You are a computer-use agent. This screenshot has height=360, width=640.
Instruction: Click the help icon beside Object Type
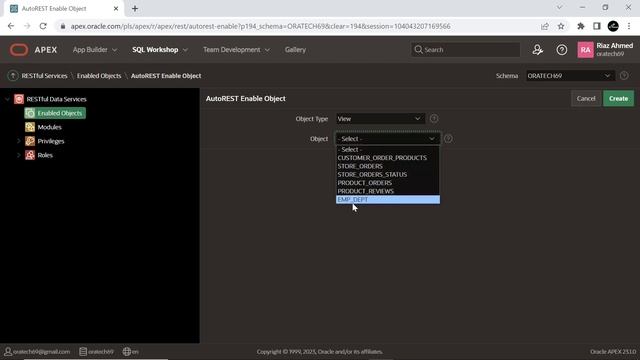point(434,118)
